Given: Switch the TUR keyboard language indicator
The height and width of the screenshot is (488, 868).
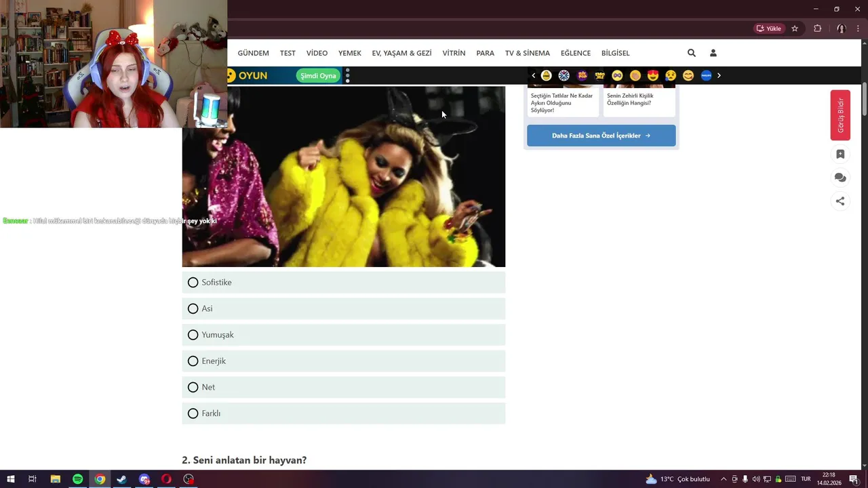Looking at the screenshot, I should click(806, 479).
